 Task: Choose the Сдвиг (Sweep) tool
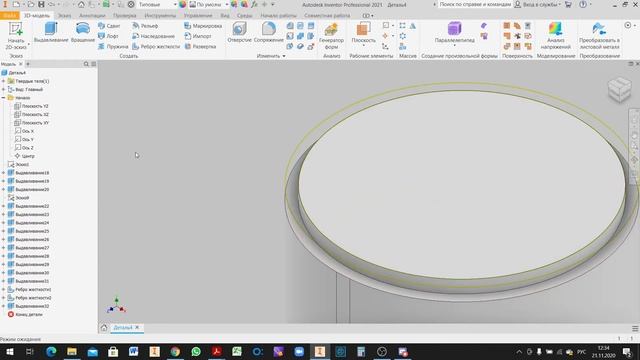[109, 26]
